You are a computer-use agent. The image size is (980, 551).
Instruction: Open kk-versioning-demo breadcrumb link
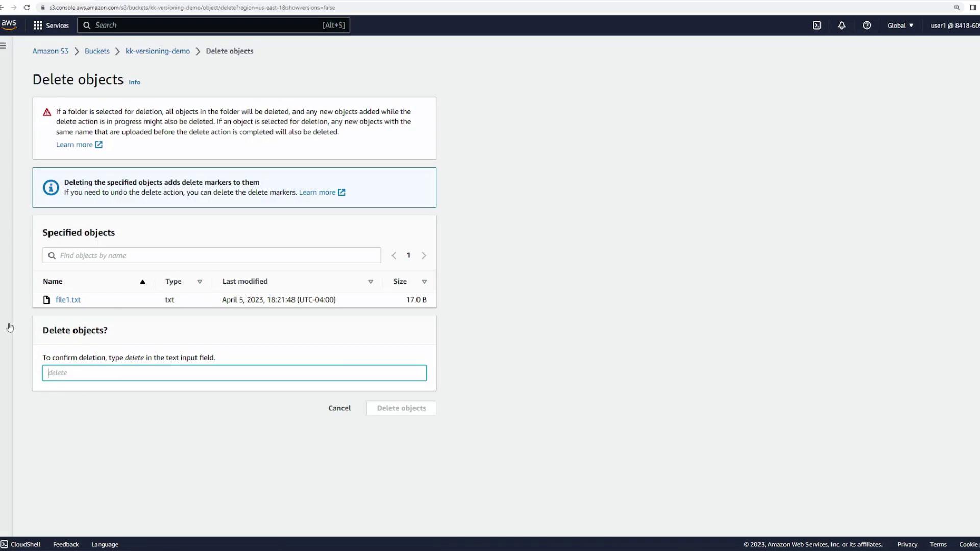(x=157, y=51)
